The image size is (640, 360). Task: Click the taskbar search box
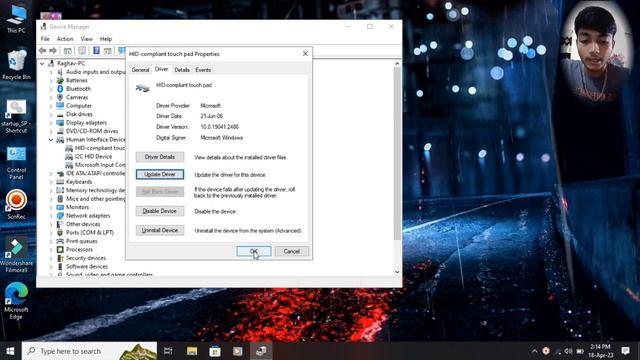[x=89, y=351]
